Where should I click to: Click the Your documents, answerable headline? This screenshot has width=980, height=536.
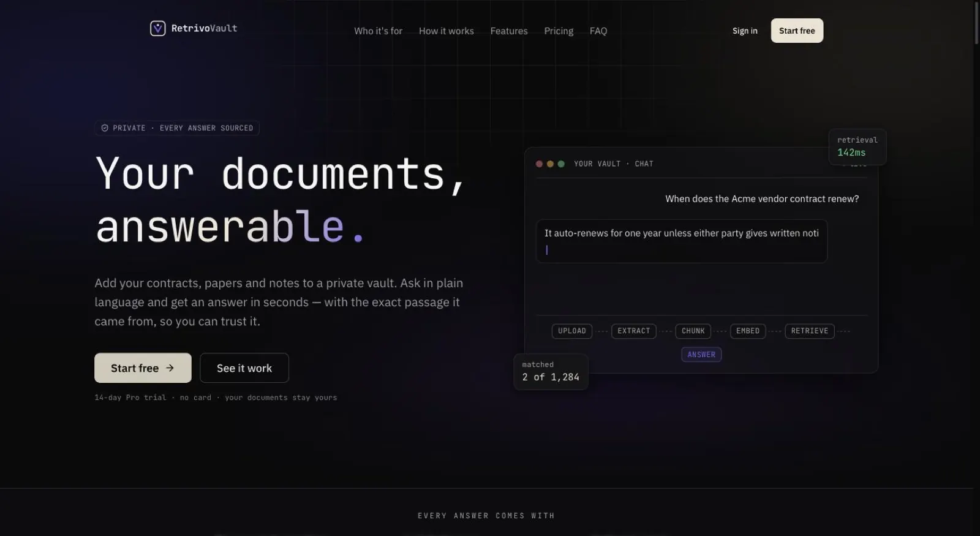click(x=282, y=200)
